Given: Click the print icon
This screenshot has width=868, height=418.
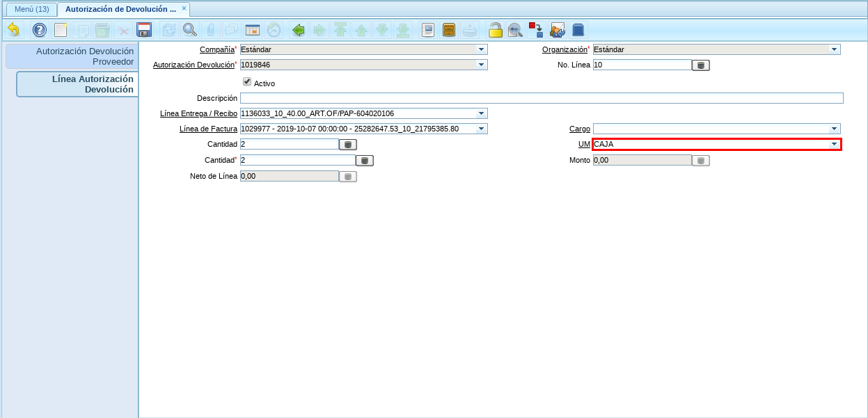Looking at the screenshot, I should [470, 30].
